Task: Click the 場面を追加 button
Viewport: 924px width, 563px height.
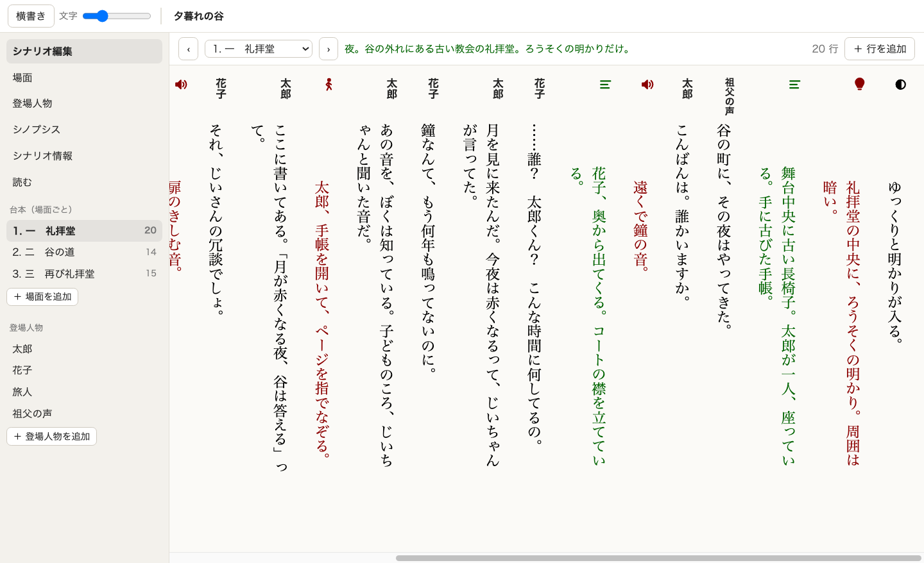Action: tap(42, 297)
